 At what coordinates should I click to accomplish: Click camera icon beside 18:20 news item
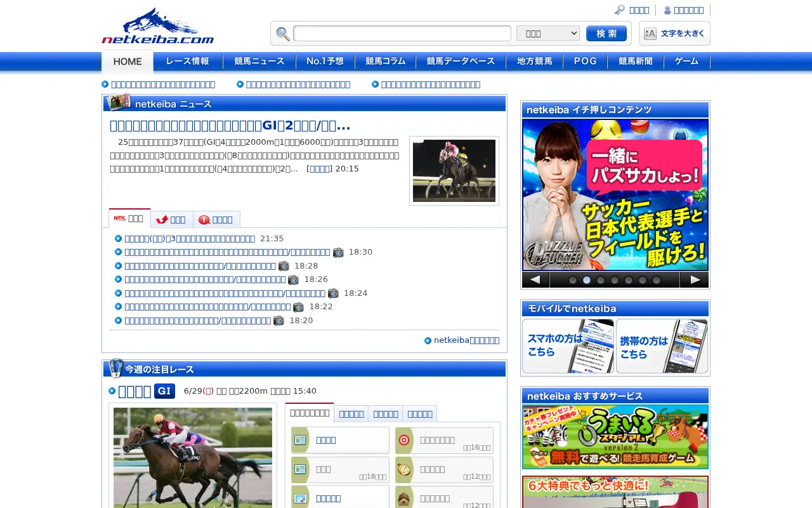pyautogui.click(x=278, y=321)
